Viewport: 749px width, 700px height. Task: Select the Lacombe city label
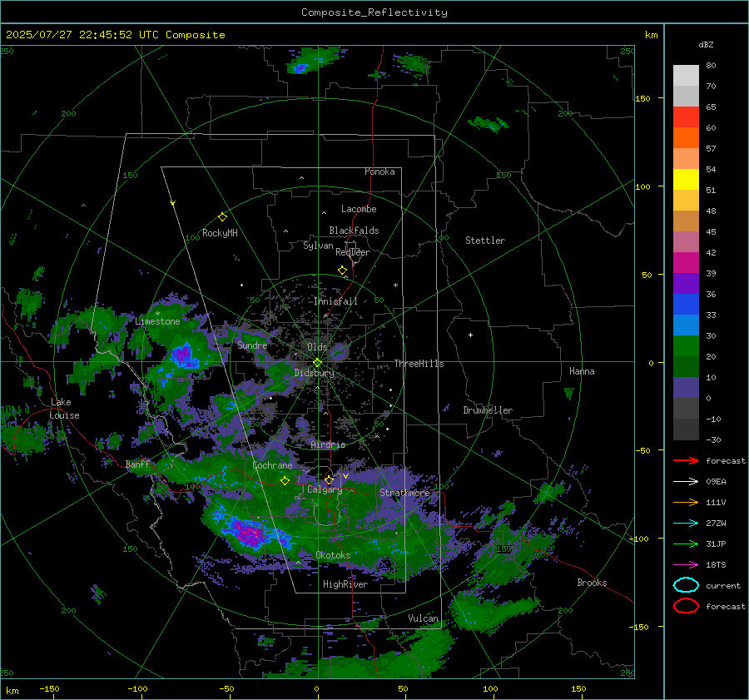click(x=359, y=209)
